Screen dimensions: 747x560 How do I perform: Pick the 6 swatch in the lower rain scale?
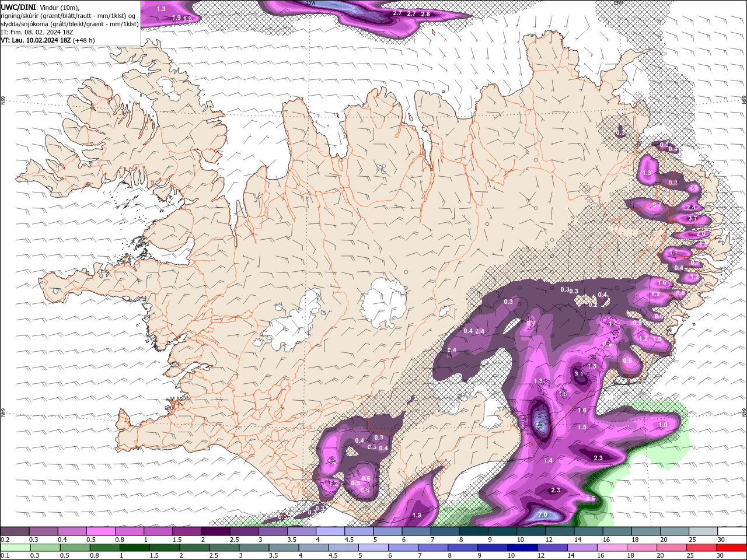[x=403, y=548]
